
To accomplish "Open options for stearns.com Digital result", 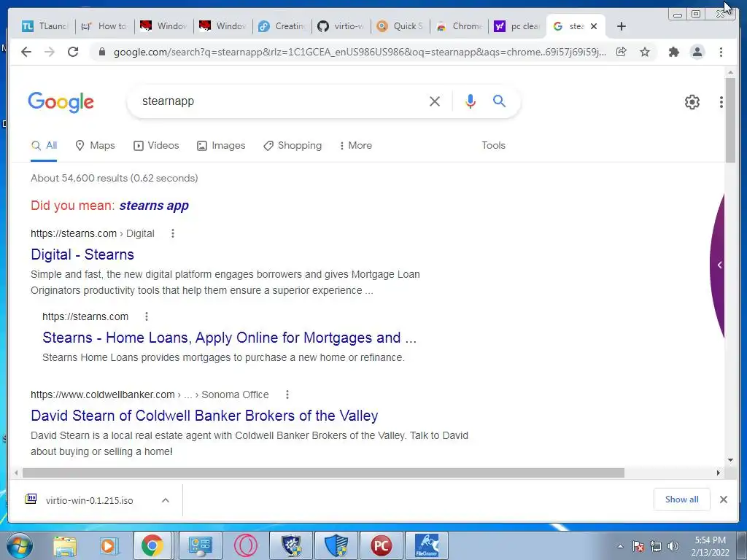I will coord(172,233).
